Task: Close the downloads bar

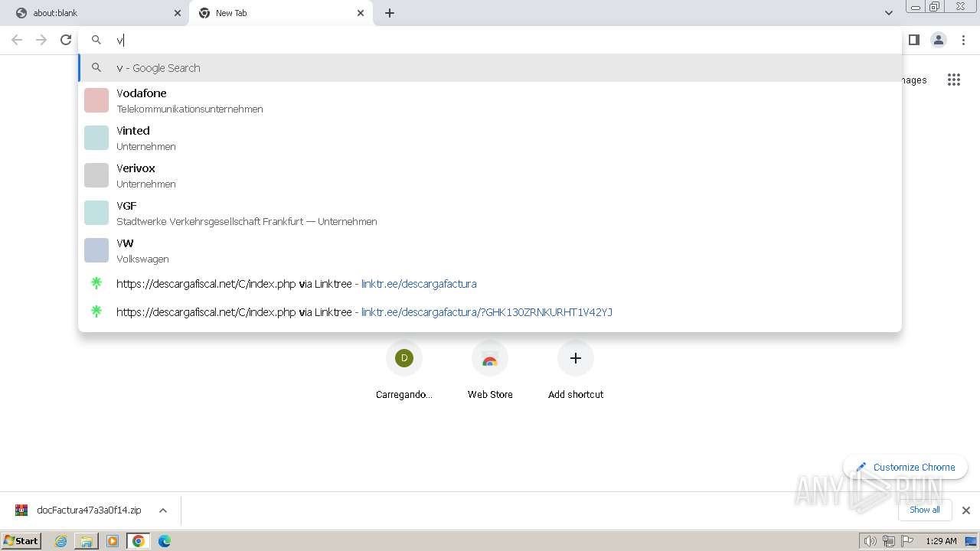Action: [x=965, y=510]
